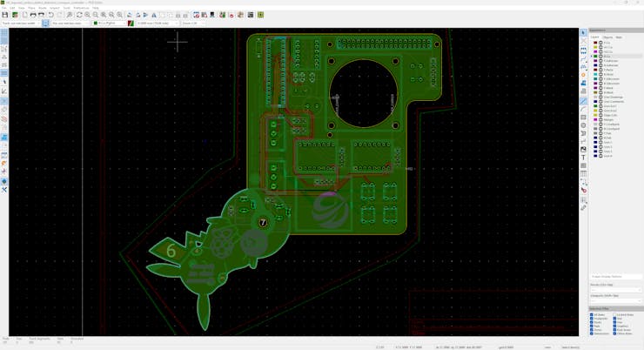This screenshot has height=350, width=644.
Task: Pick the Select items arrow tool
Action: pos(583,32)
